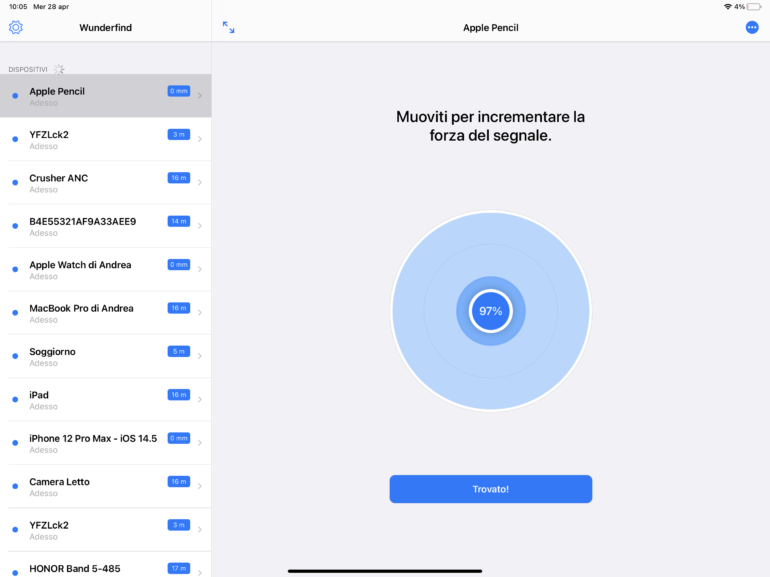Viewport: 770px width, 577px height.
Task: Tap the blue status dot beside Soggiorno
Action: pos(15,356)
